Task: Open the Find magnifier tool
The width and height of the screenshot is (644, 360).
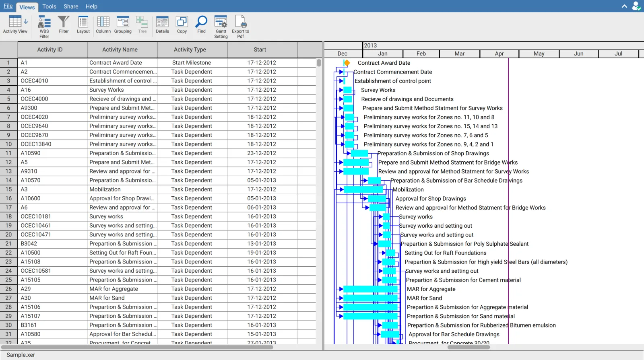Action: pyautogui.click(x=201, y=25)
